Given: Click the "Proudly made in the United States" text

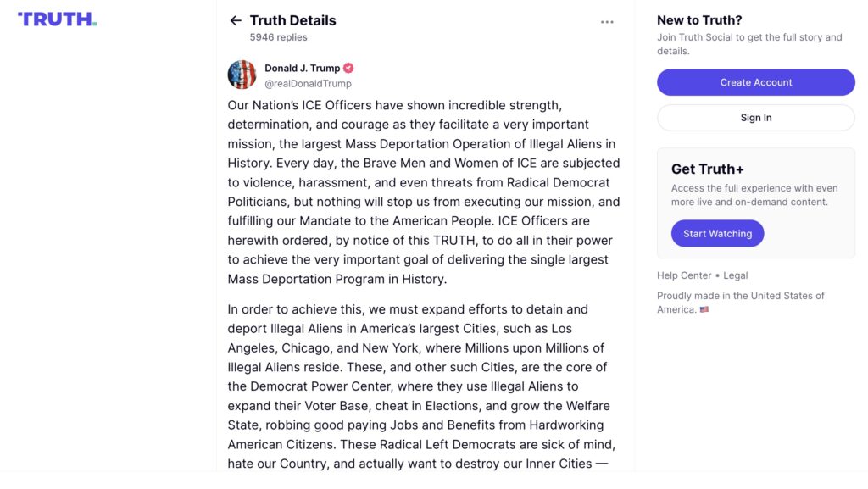Looking at the screenshot, I should (740, 296).
